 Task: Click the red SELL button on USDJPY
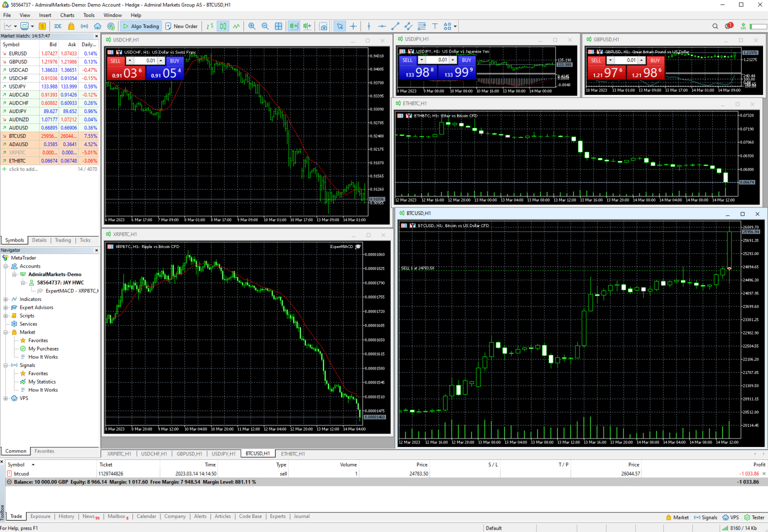click(407, 60)
